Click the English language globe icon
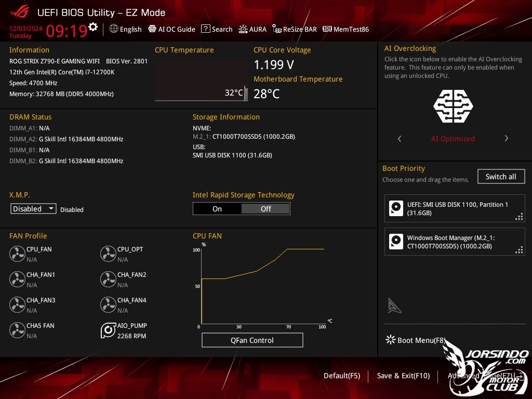 (x=114, y=29)
